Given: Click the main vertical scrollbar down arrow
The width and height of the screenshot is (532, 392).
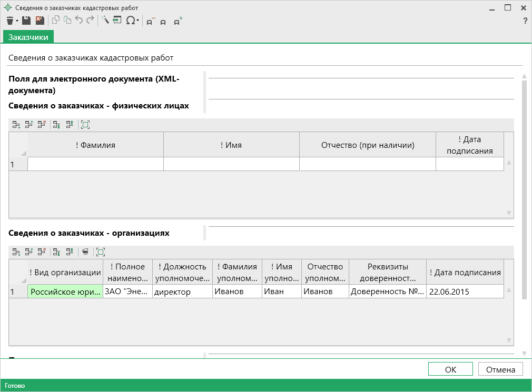Looking at the screenshot, I should pos(524,353).
